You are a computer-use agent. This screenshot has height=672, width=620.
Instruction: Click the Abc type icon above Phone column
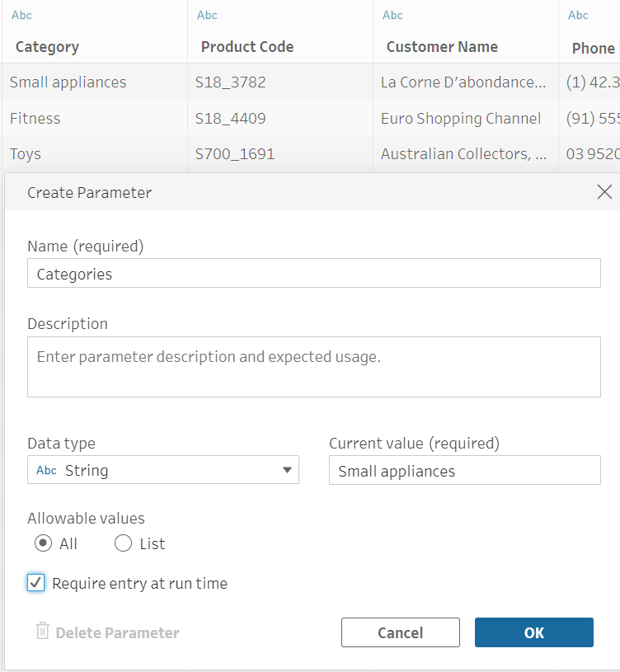click(579, 15)
